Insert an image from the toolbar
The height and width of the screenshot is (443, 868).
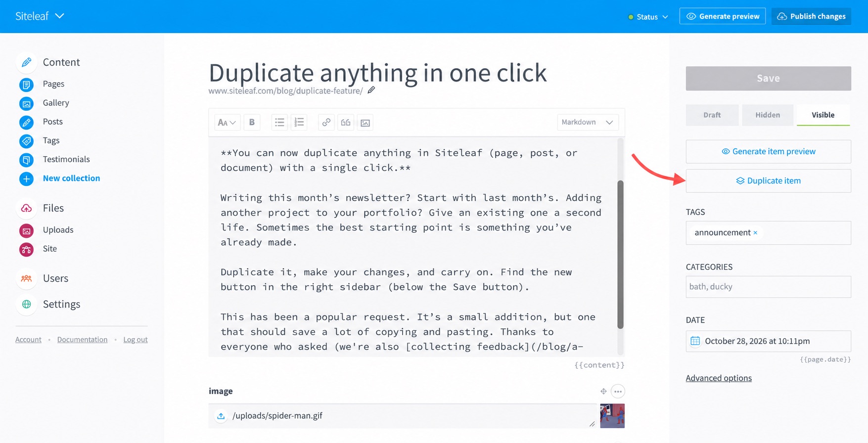pyautogui.click(x=365, y=122)
